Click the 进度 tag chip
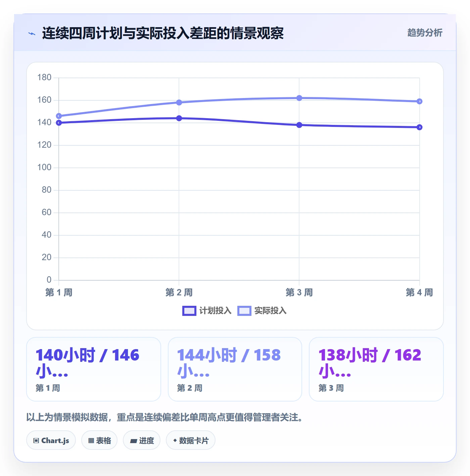Screen dimensions: 470x476 coord(142,440)
